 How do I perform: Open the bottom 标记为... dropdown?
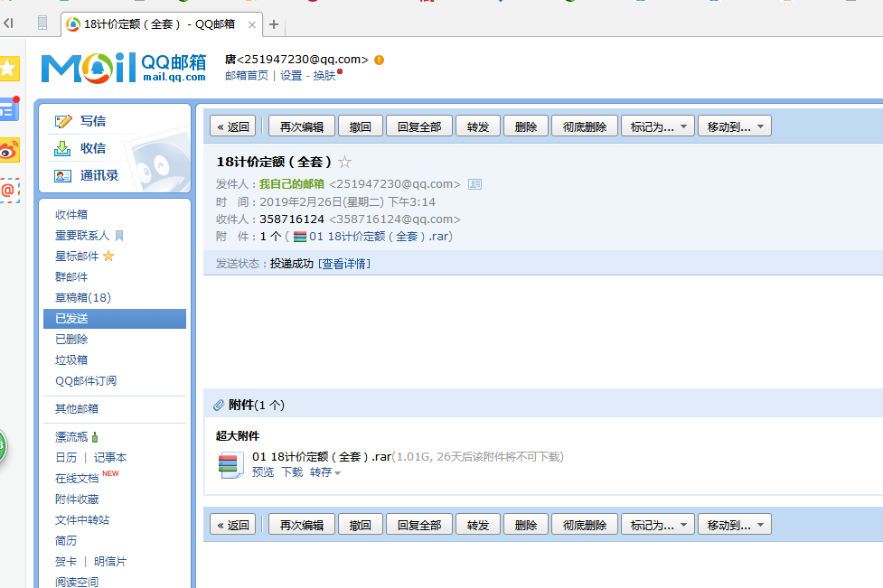[658, 525]
